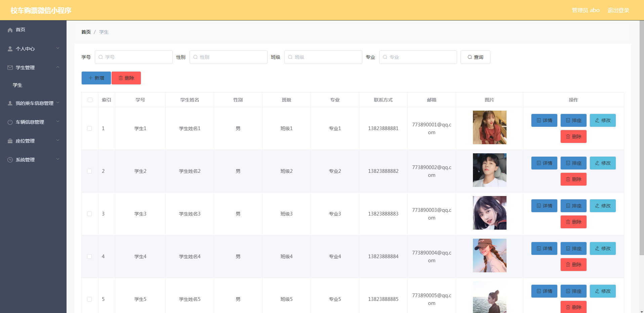This screenshot has width=644, height=313.
Task: Check the checkbox for row 学生1
Action: (89, 128)
